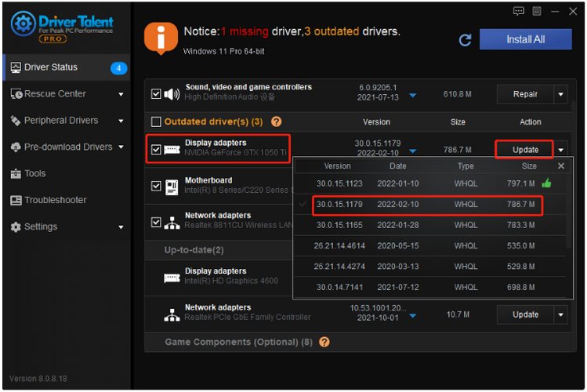Viewport: 587px width, 392px height.
Task: Select driver version 26.21.14.4614
Action: point(430,246)
